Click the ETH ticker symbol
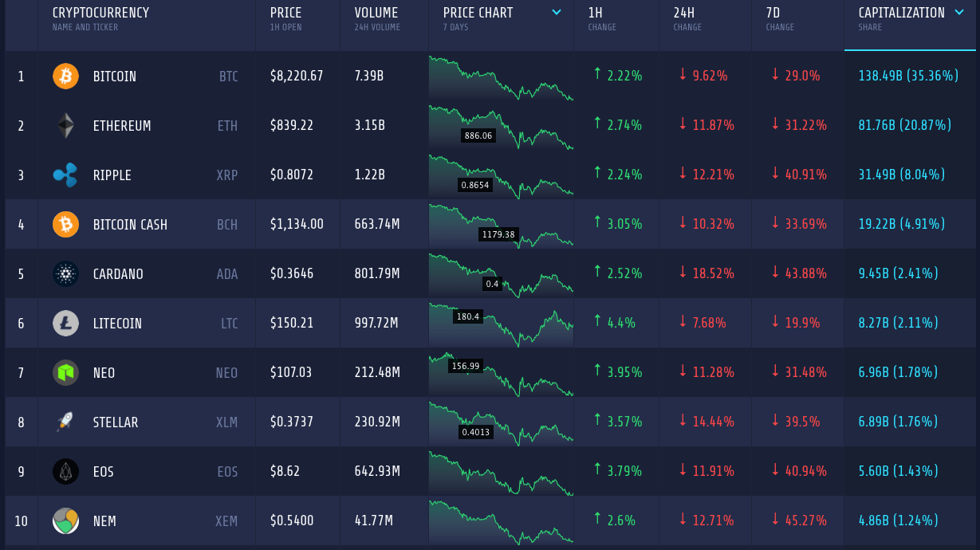 coord(228,126)
